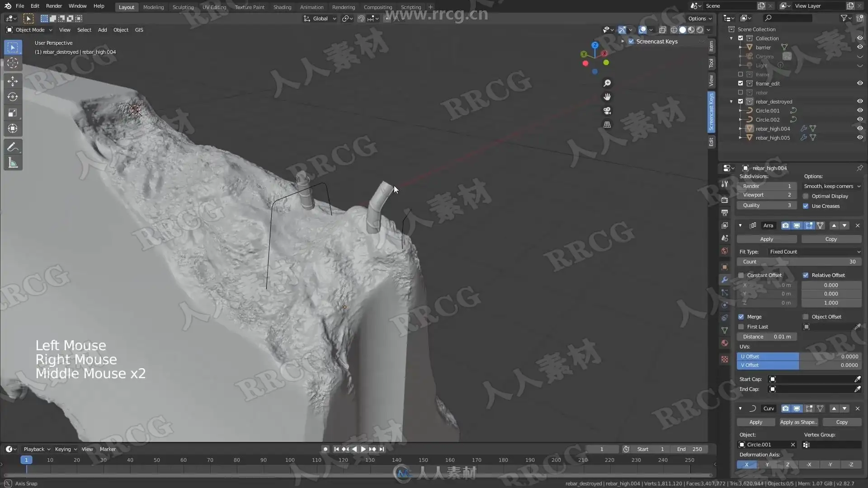Collapse the rebar_destroyed collection
The width and height of the screenshot is (868, 488).
pos(731,102)
